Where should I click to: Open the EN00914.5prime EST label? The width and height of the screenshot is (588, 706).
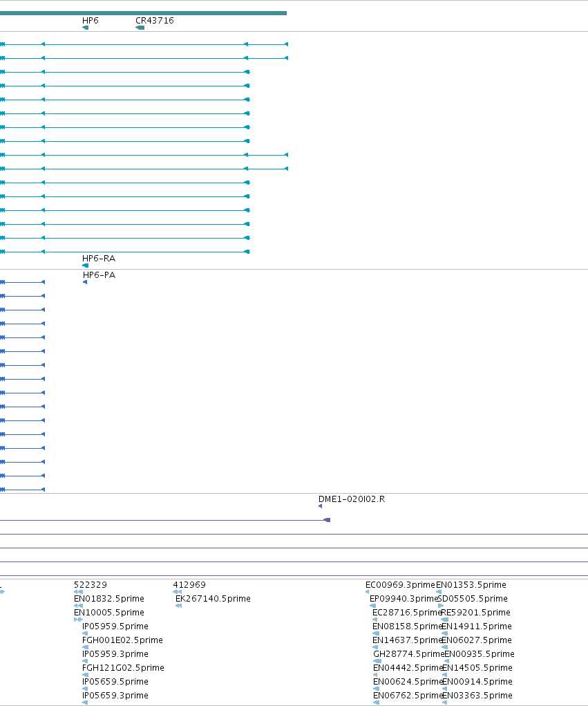[477, 682]
